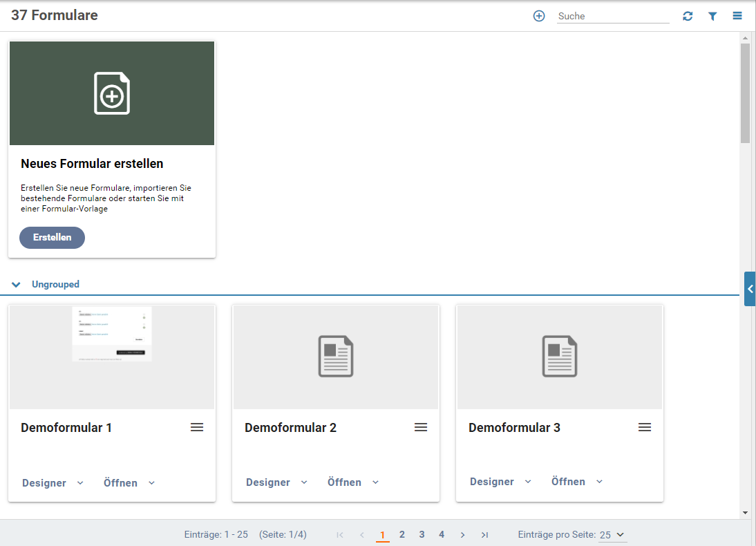Collapse the Ungrouped section chevron

point(16,285)
